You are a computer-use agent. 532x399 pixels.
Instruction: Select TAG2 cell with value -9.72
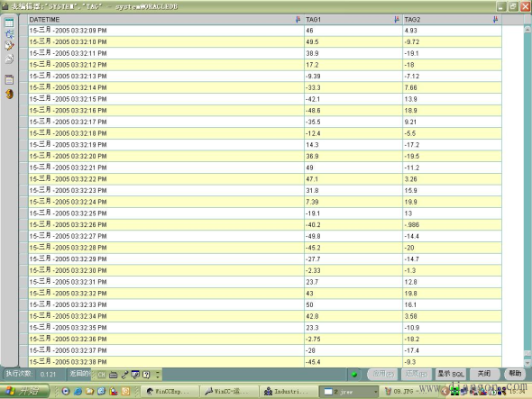pyautogui.click(x=452, y=42)
